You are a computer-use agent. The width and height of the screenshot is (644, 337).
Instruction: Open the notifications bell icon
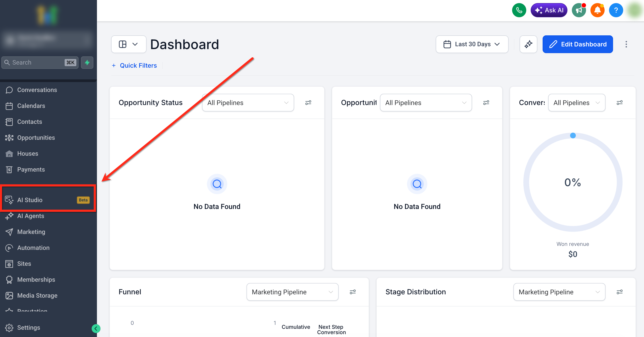click(597, 10)
